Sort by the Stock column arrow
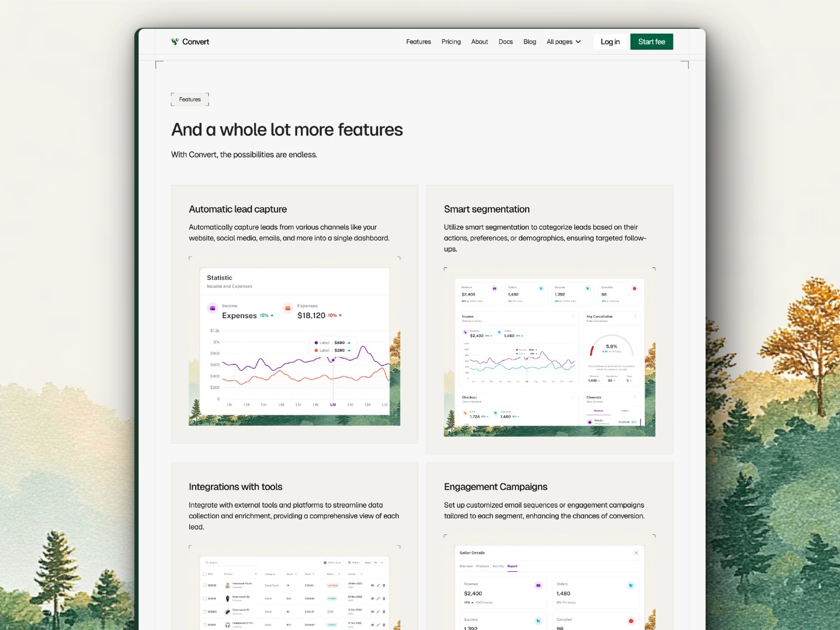Image resolution: width=840 pixels, height=630 pixels. click(x=296, y=574)
